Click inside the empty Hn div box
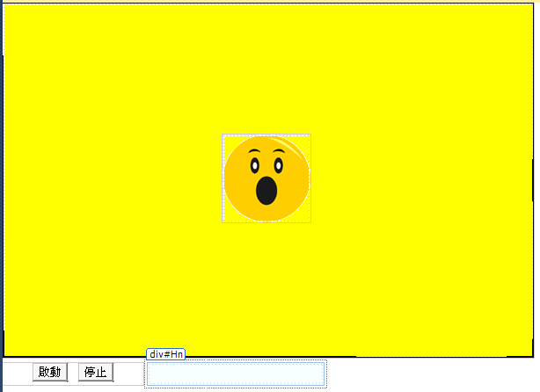The height and width of the screenshot is (392, 540). [x=236, y=374]
